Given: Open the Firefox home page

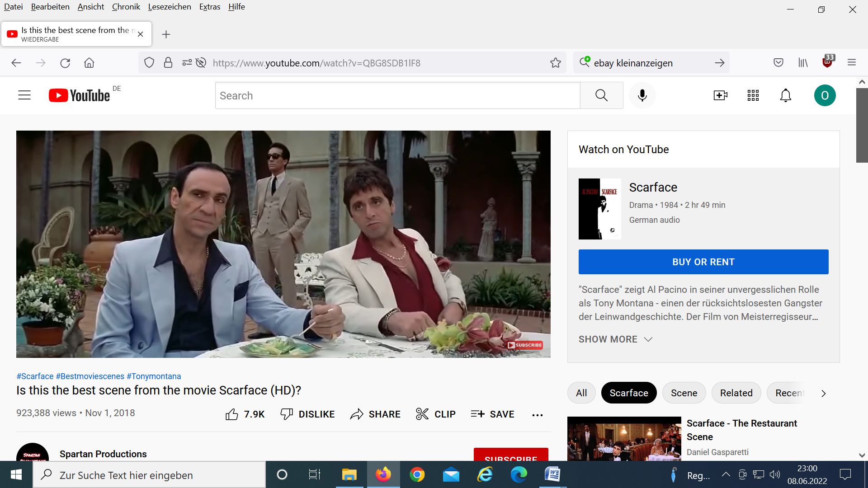Looking at the screenshot, I should tap(89, 63).
